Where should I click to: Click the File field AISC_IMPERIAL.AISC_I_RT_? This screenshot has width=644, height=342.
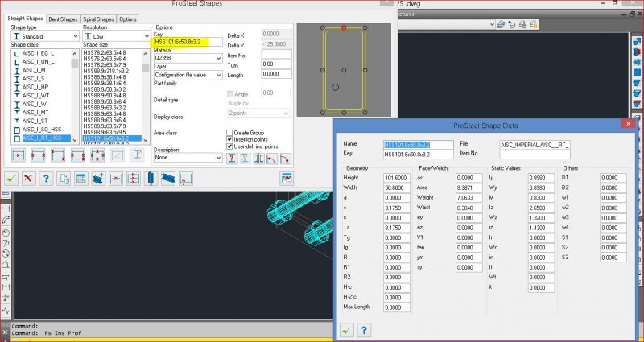(535, 145)
